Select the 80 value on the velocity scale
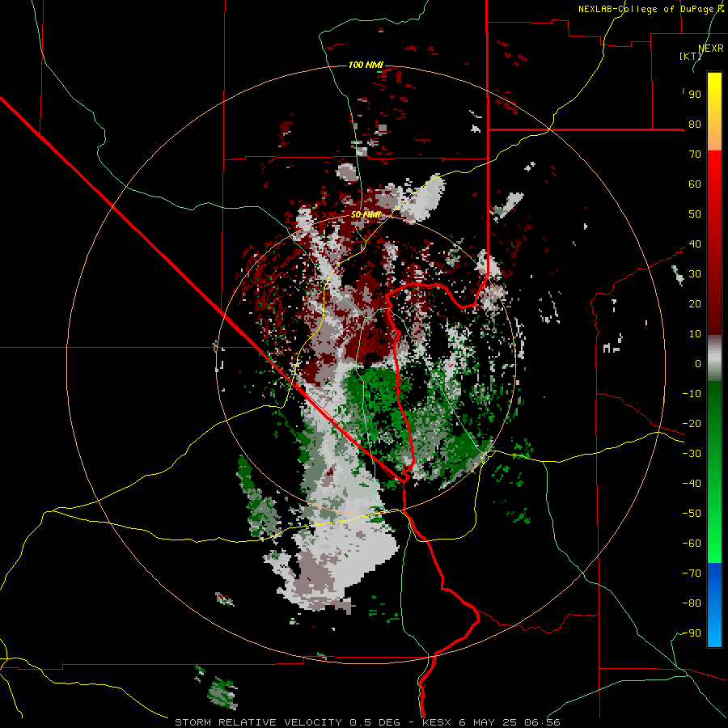The image size is (728, 728). (x=695, y=125)
